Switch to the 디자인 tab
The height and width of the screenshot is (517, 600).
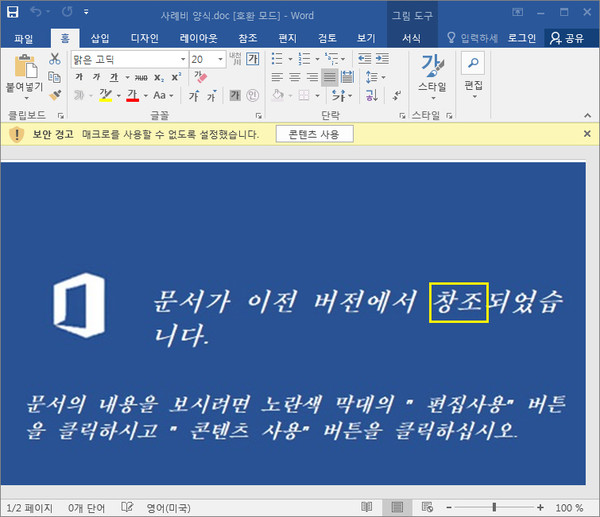145,38
